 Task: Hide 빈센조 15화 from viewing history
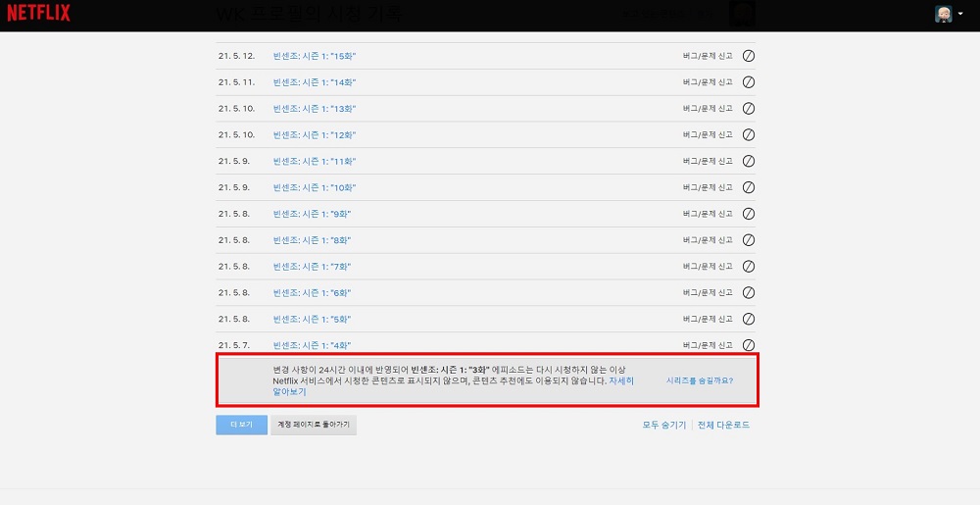coord(748,56)
